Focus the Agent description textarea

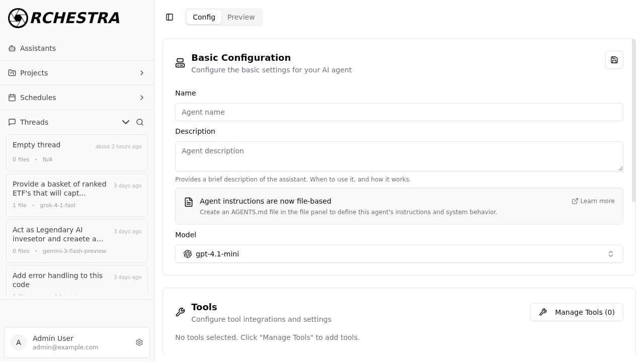(x=399, y=156)
